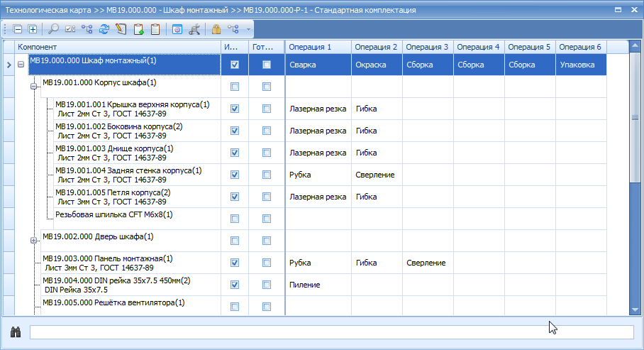Click the expand all nodes toolbar icon
644x350 pixels.
pos(33,29)
